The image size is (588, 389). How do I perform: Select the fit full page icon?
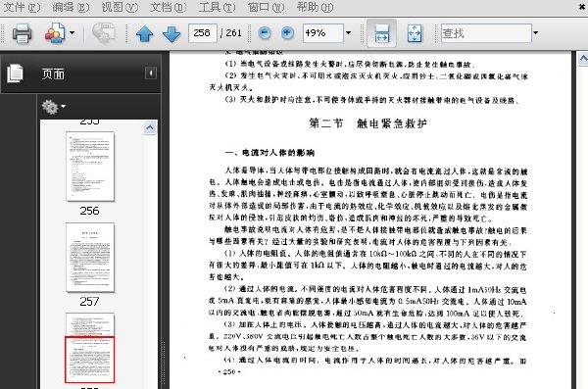pos(415,33)
